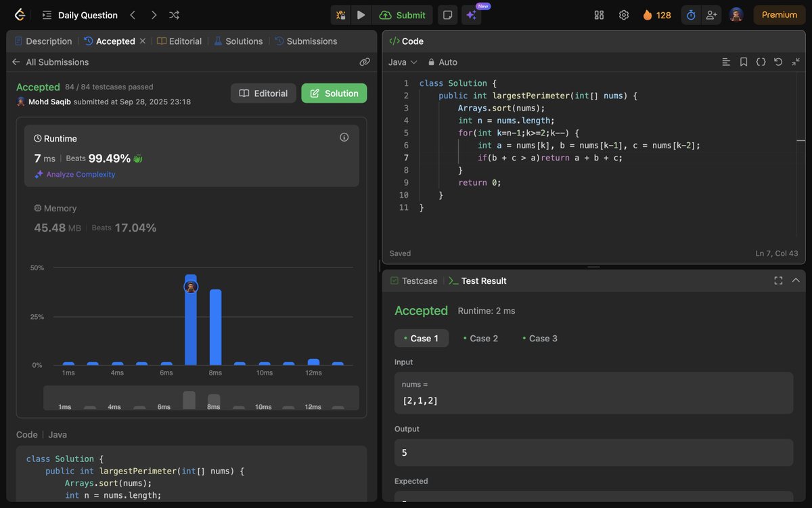
Task: Click the Runtime info icon
Action: coord(344,137)
